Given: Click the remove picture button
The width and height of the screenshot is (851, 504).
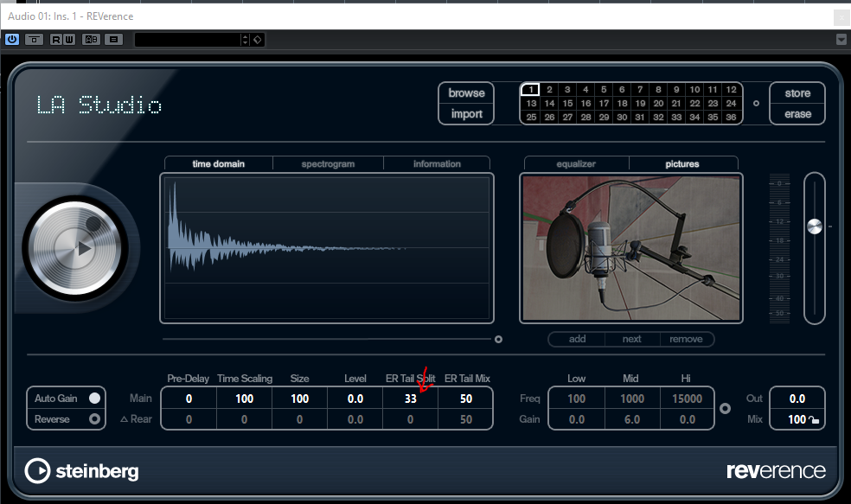Looking at the screenshot, I should click(x=686, y=339).
